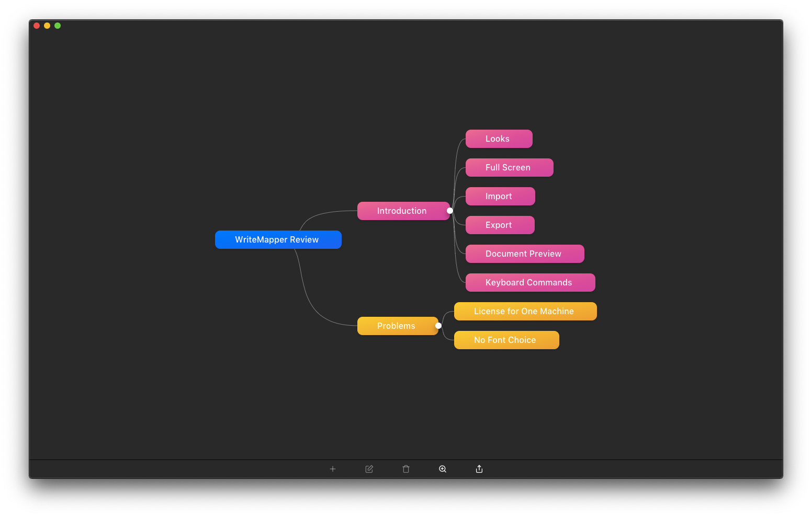The height and width of the screenshot is (517, 812).
Task: Minimize window with yellow button
Action: pyautogui.click(x=47, y=26)
